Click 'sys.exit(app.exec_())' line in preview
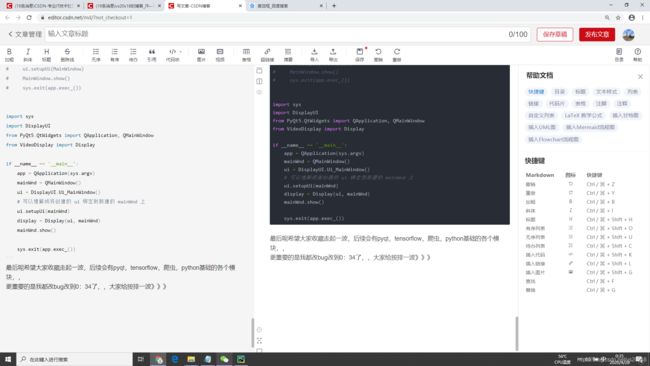 (314, 218)
